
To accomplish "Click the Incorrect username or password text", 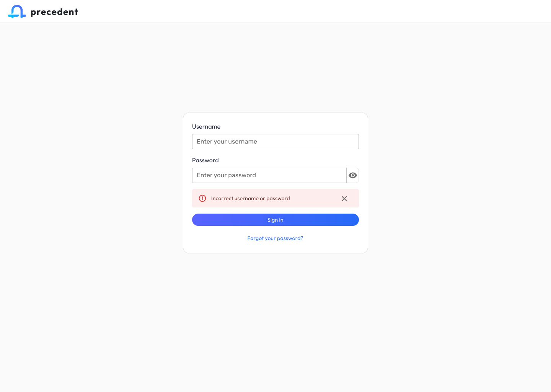I will (x=251, y=198).
